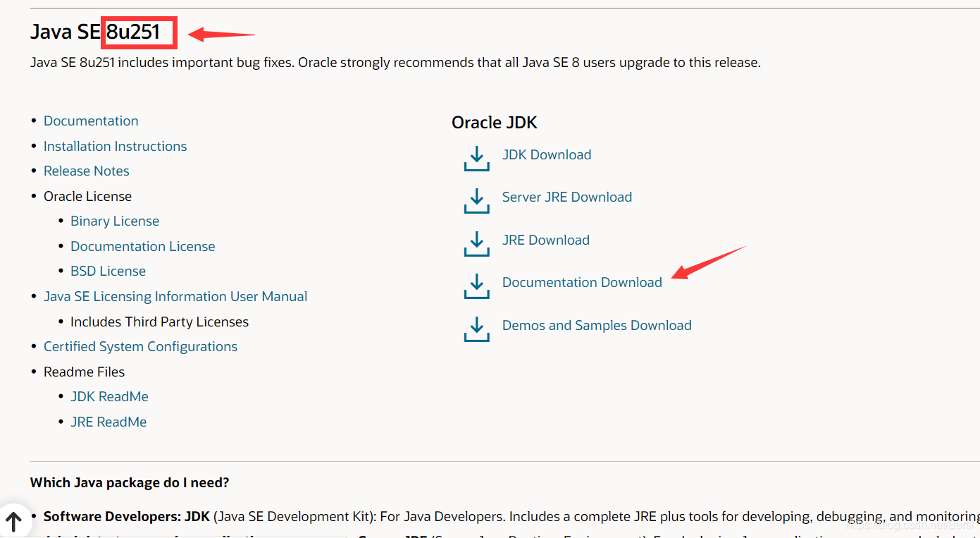Open the Installation Instructions link

tap(115, 146)
